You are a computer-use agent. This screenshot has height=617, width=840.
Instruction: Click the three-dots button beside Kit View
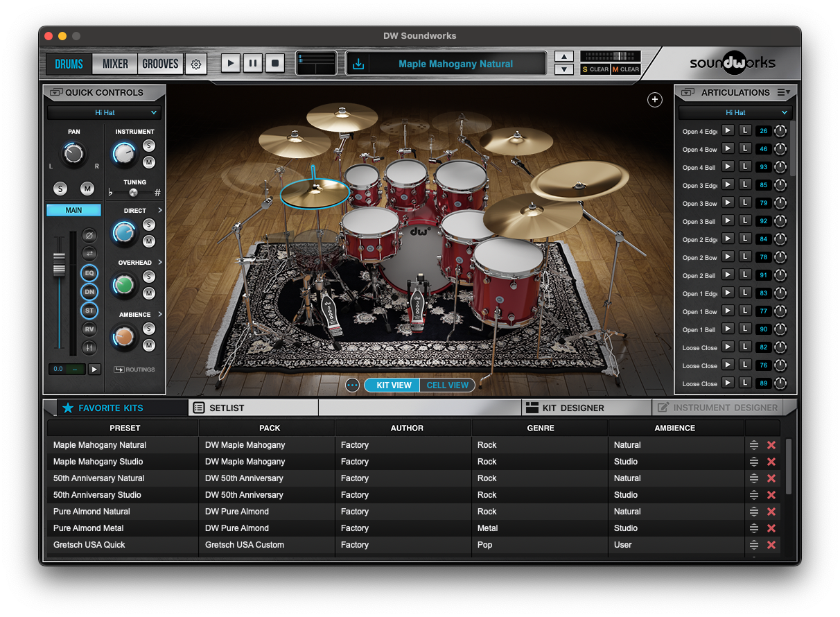point(352,385)
